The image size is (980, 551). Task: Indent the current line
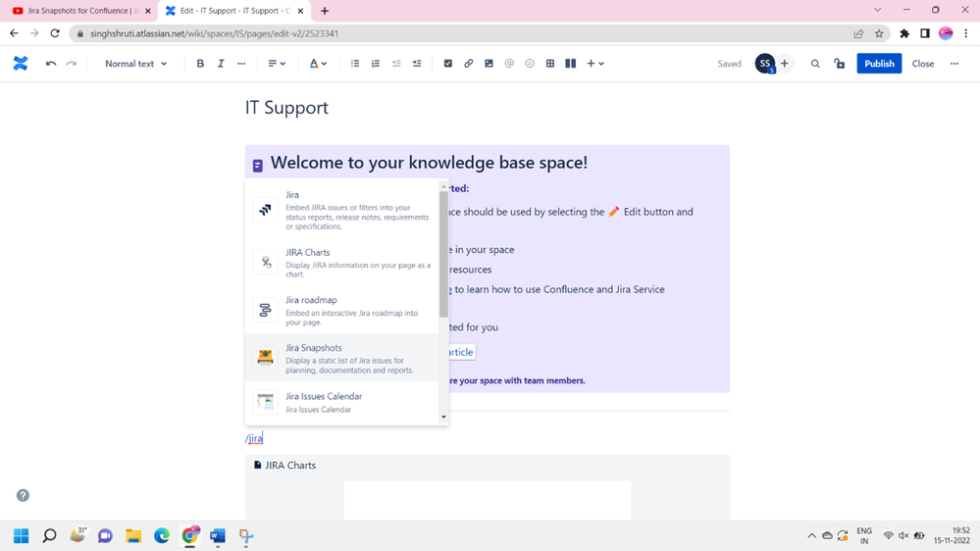click(417, 63)
